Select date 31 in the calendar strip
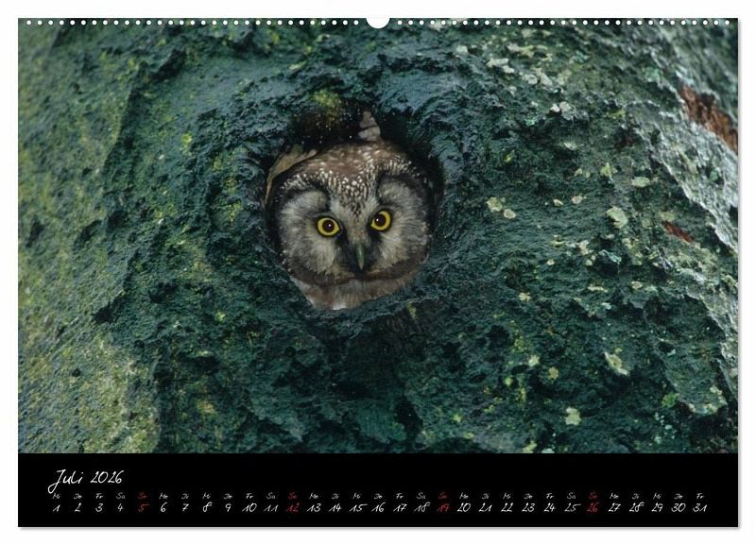The height and width of the screenshot is (545, 756). tap(700, 507)
